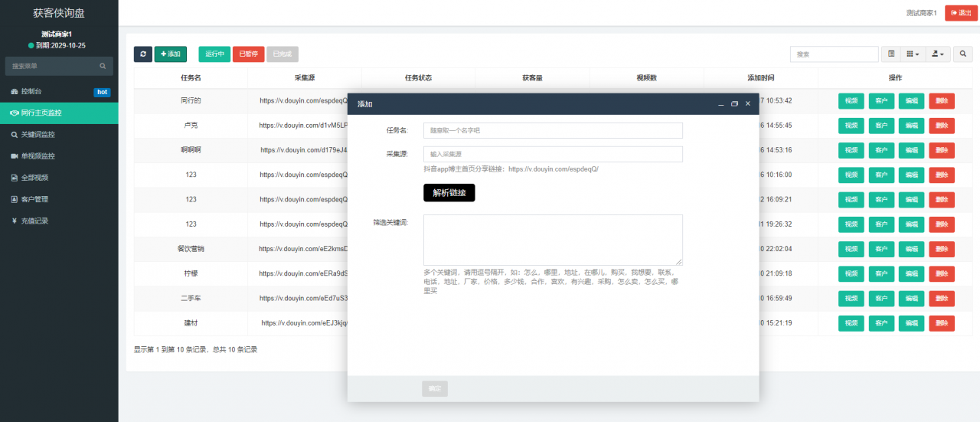Click the 退出 logout button
The height and width of the screenshot is (422, 980).
point(961,13)
